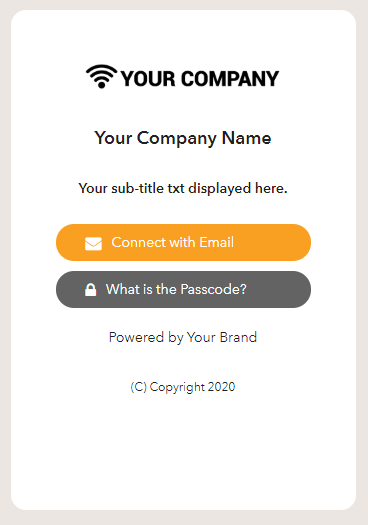
Task: Click the word displayed in the sub-title
Action: pos(220,189)
